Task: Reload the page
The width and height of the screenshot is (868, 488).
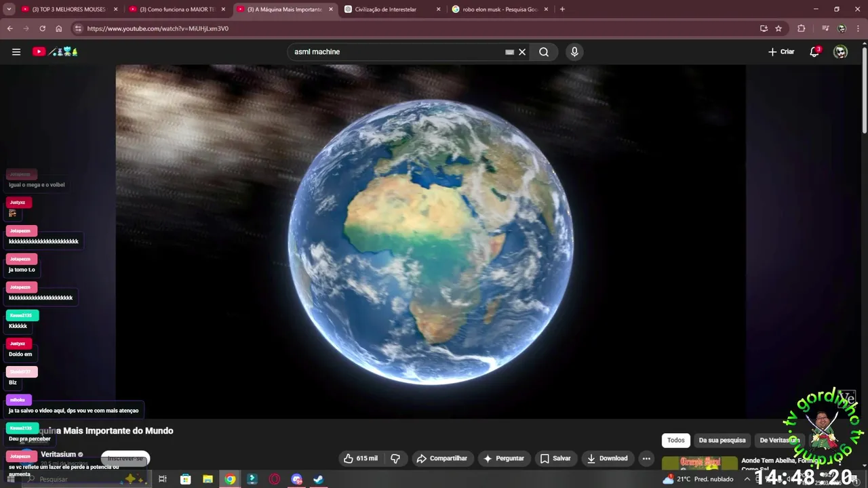Action: coord(42,28)
